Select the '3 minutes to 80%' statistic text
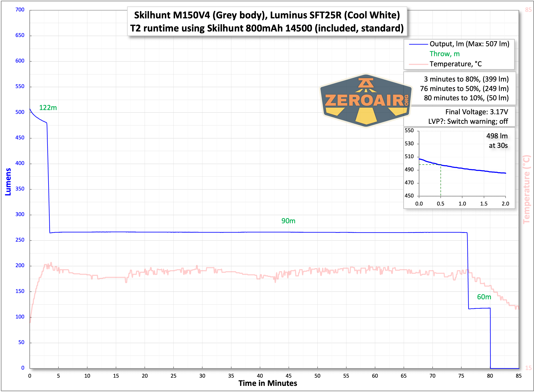The width and height of the screenshot is (534, 392). 466,79
